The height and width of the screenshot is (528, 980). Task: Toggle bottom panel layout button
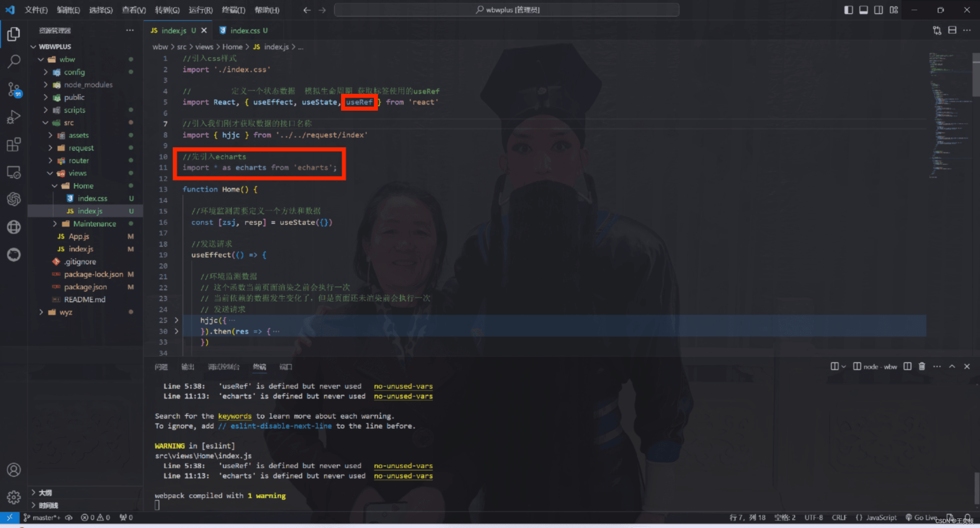863,10
